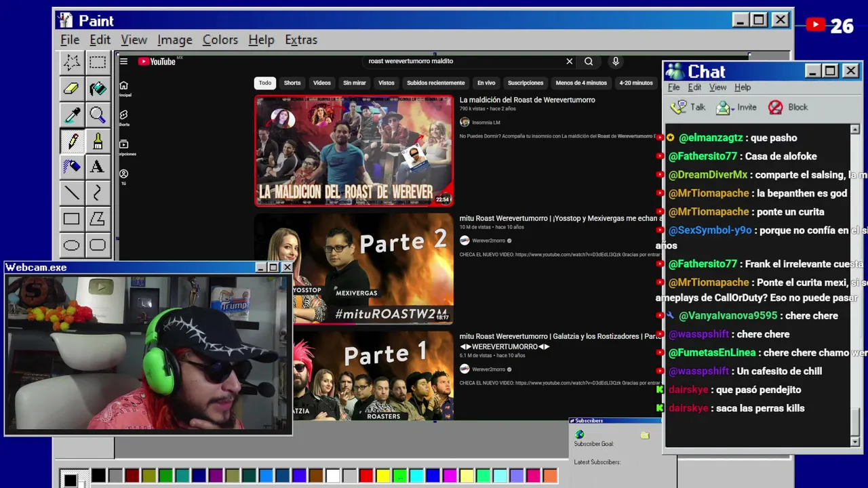Select the Subidos recientemente filter chip
868x488 pixels.
click(436, 83)
